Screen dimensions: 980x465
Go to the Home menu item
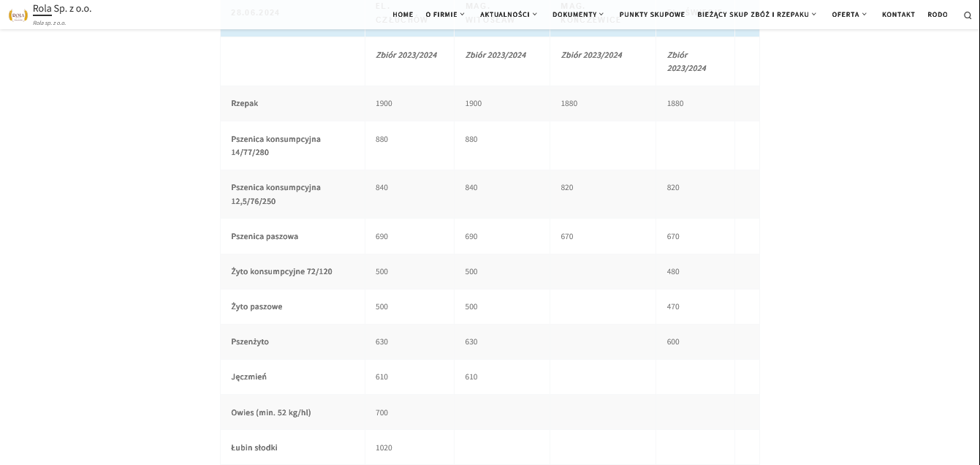pos(403,15)
